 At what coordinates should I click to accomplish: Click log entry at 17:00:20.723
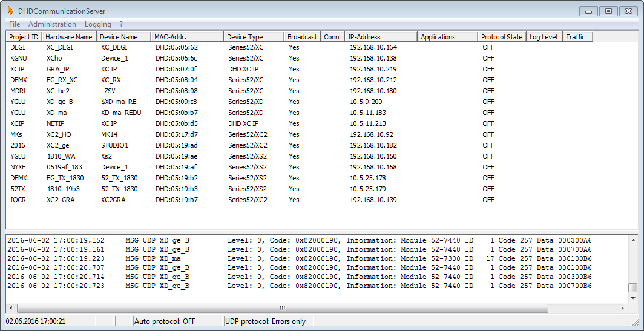pyautogui.click(x=300, y=286)
